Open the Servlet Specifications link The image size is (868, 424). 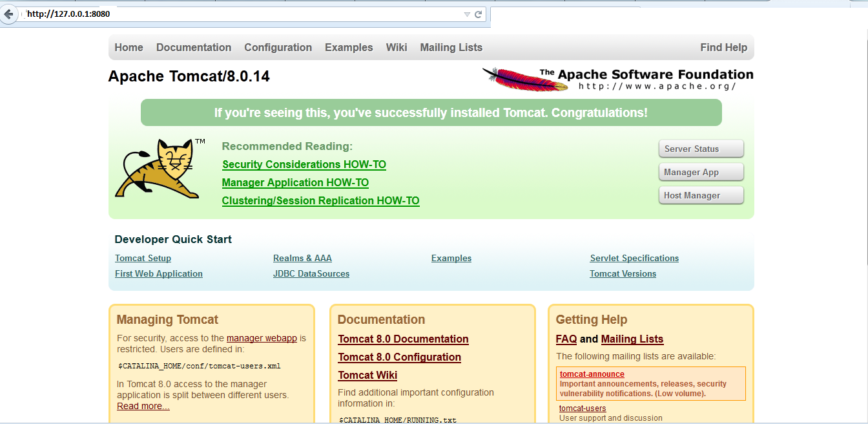click(x=634, y=259)
